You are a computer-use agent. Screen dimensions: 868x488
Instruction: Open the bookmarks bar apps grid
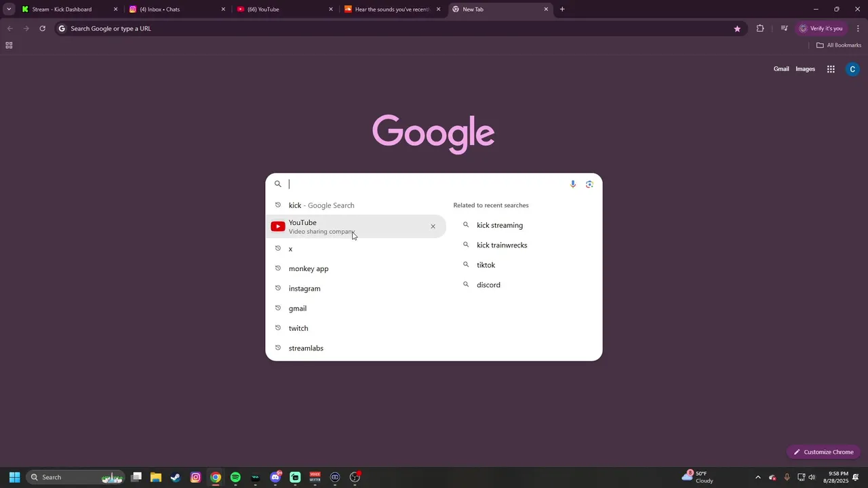(x=9, y=45)
